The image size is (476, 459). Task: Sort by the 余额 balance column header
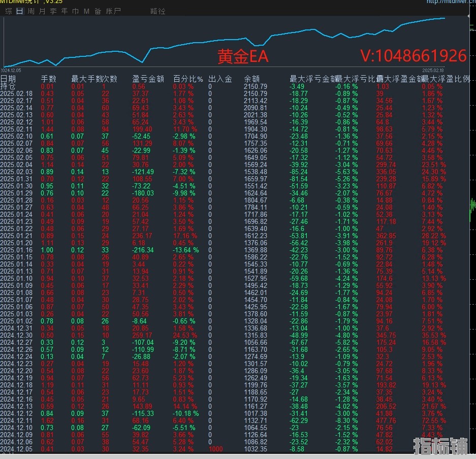pos(252,79)
